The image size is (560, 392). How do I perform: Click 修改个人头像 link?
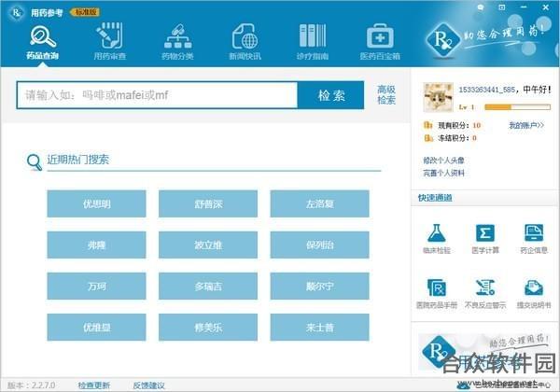[x=443, y=161]
